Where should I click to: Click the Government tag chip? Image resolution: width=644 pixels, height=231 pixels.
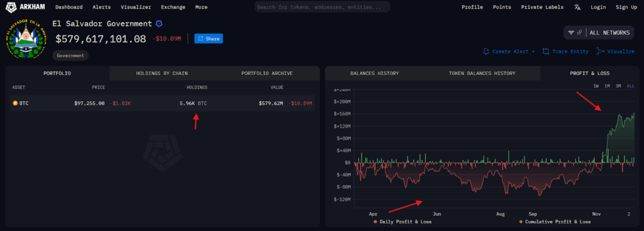pos(70,55)
